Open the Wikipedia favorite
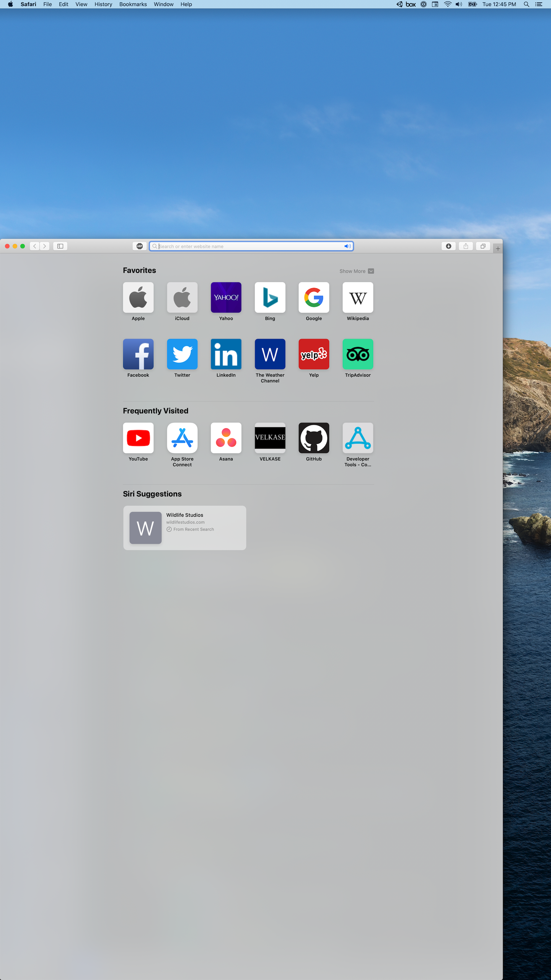 click(358, 297)
